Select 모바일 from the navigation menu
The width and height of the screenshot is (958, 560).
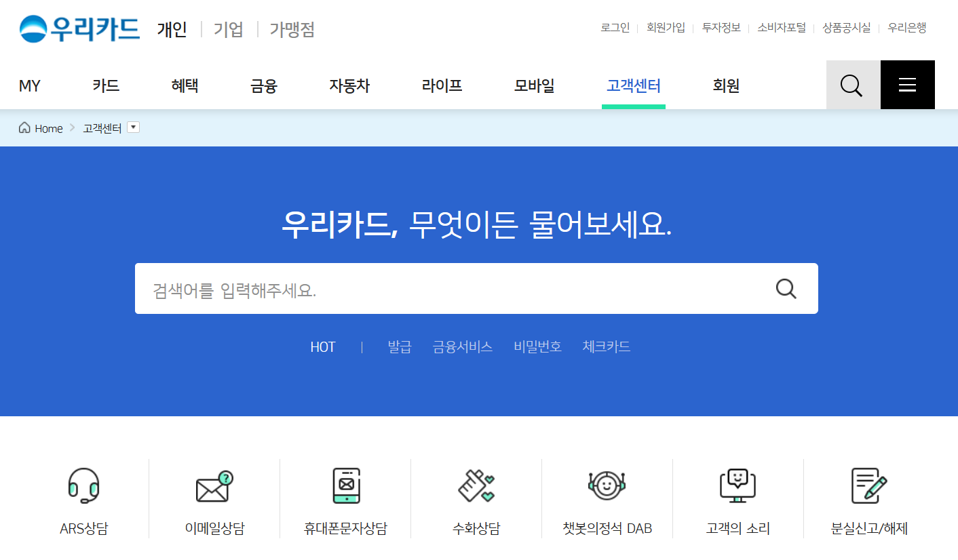coord(533,84)
